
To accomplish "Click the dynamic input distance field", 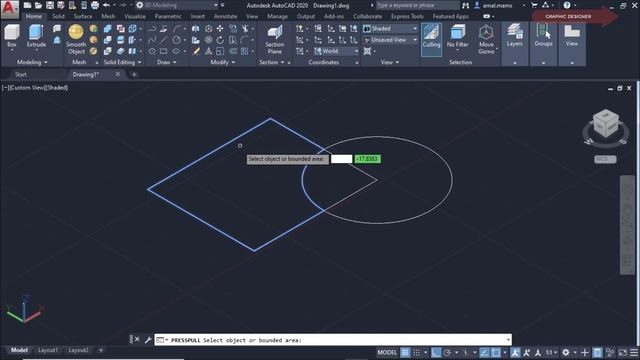I will pyautogui.click(x=342, y=159).
